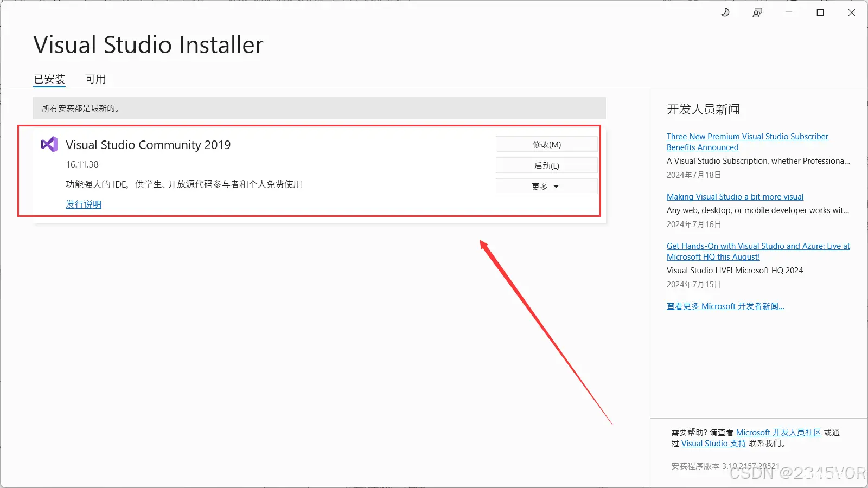Image resolution: width=868 pixels, height=488 pixels.
Task: Click Visual Studio LIVE! Microsoft HQ 2024 text
Action: pos(735,271)
